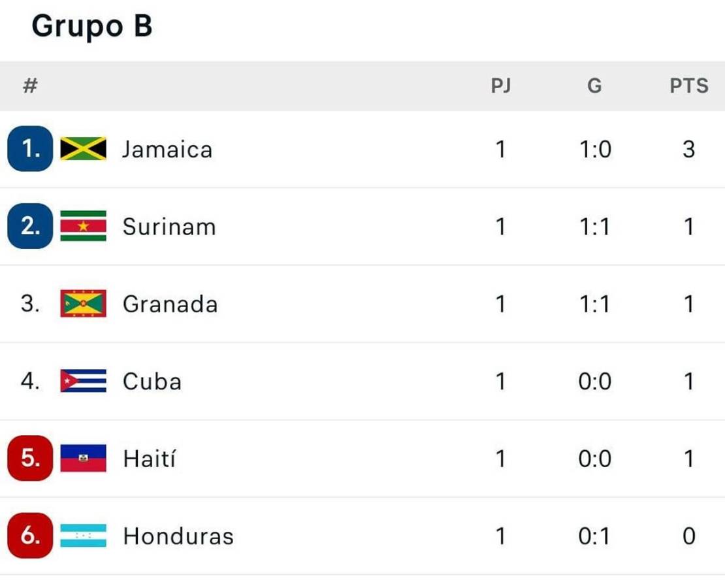725x588 pixels.
Task: Click Jamaica's 1:0 goals value
Action: coord(594,150)
